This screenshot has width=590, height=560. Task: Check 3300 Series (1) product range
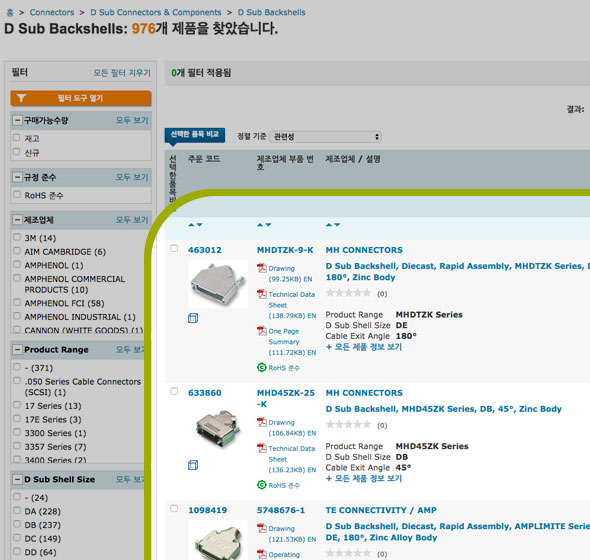pos(17,432)
